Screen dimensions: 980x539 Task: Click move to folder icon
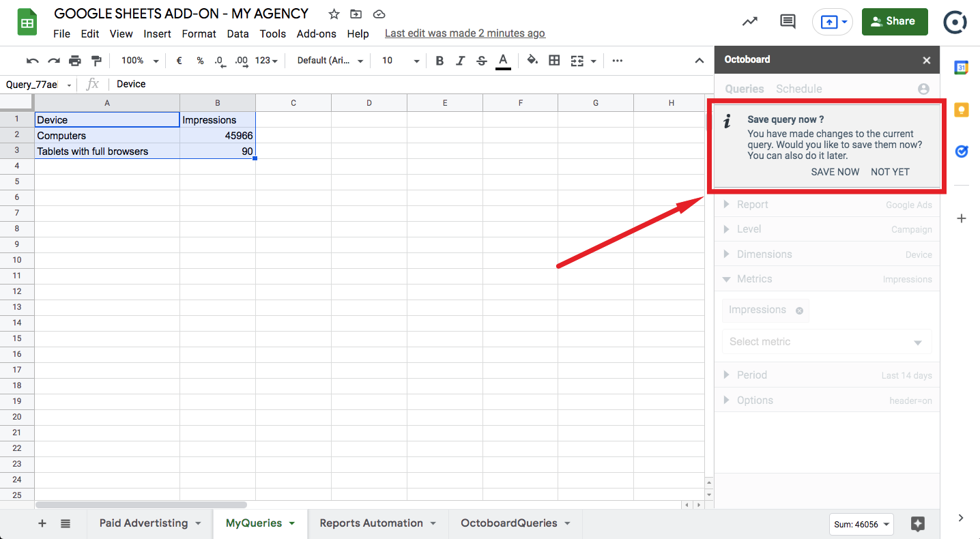pyautogui.click(x=356, y=14)
